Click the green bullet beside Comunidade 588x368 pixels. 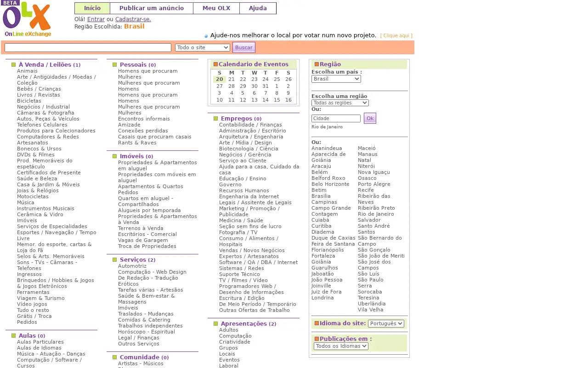[x=115, y=357]
